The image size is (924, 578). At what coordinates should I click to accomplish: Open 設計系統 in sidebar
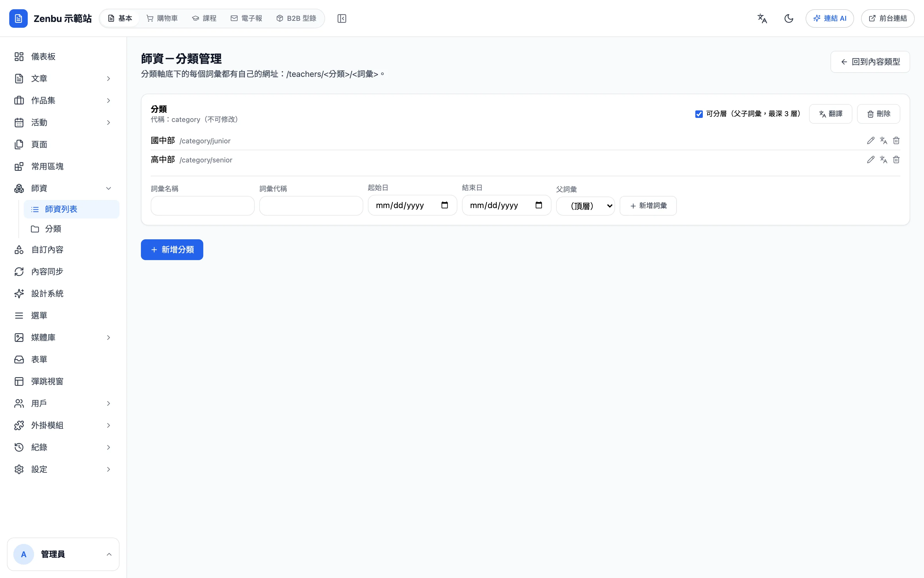tap(64, 294)
